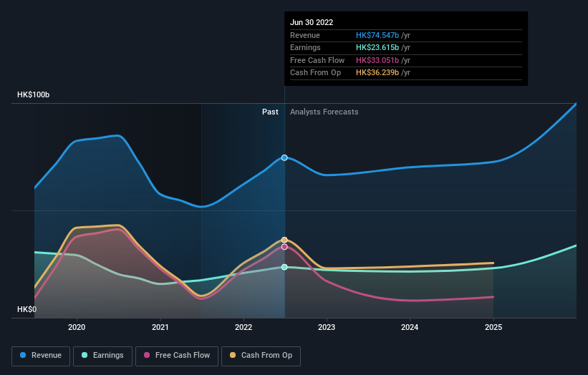Viewport: 588px width, 375px height.
Task: Toggle the Earnings legend series
Action: tap(102, 356)
